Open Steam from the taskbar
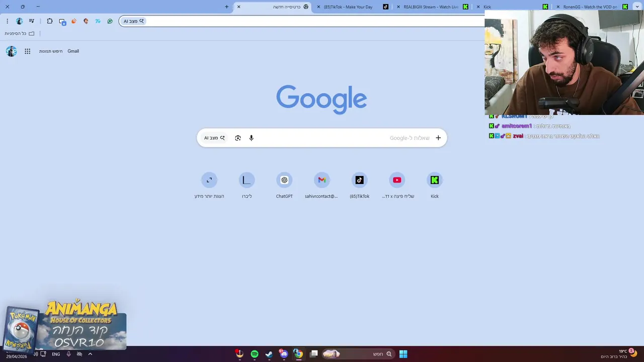 [269, 354]
